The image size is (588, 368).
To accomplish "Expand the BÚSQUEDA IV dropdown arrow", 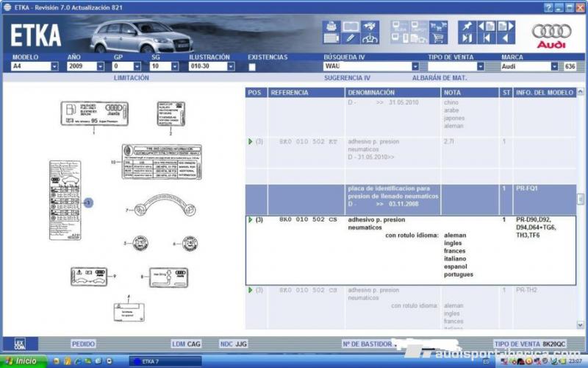I will click(415, 66).
